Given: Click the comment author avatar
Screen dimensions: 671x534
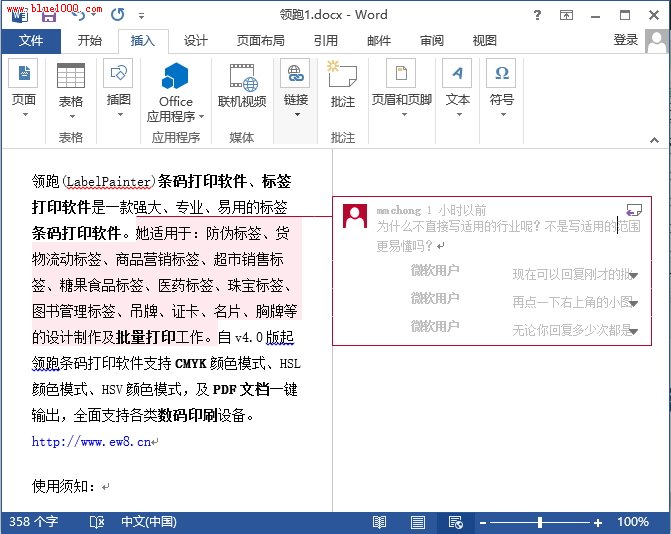Looking at the screenshot, I should pos(355,217).
